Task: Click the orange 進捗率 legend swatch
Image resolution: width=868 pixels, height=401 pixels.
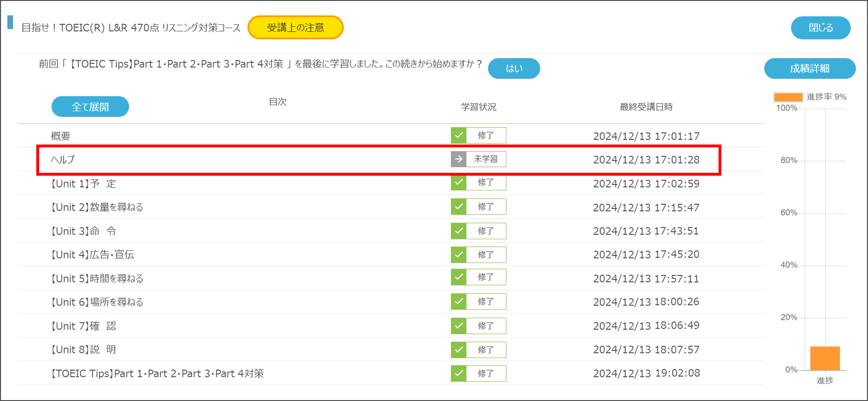Action: click(788, 97)
